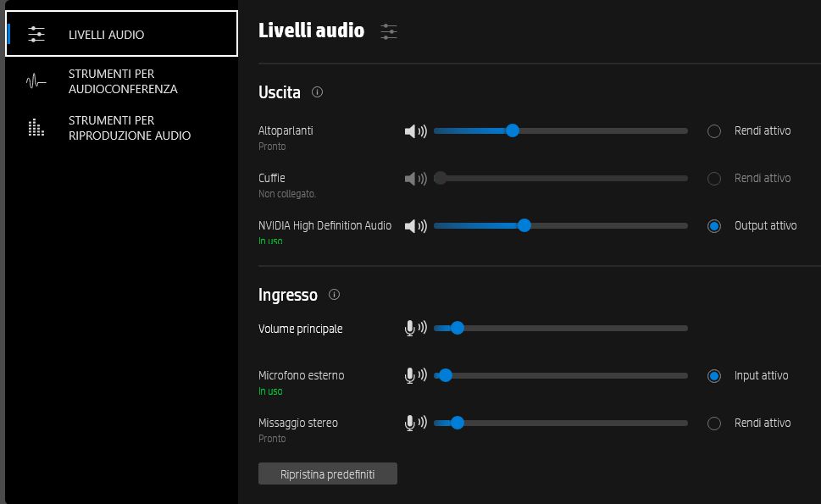Mute the Altoparlanti speaker icon

415,131
